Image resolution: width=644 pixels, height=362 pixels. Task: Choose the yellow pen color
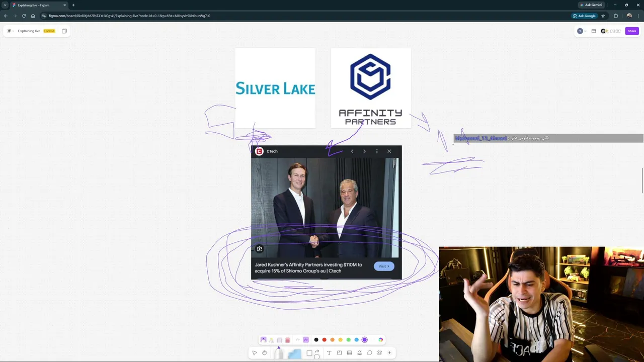[x=341, y=340]
